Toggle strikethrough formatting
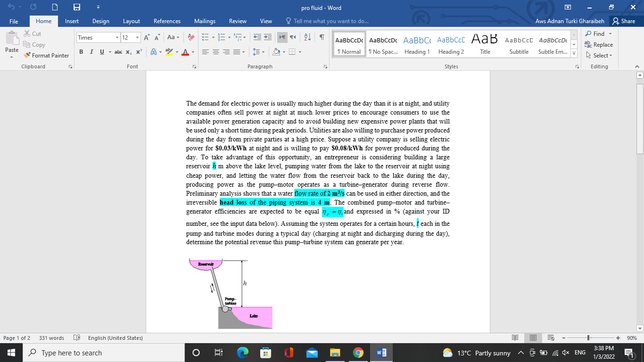The width and height of the screenshot is (644, 362). click(118, 52)
